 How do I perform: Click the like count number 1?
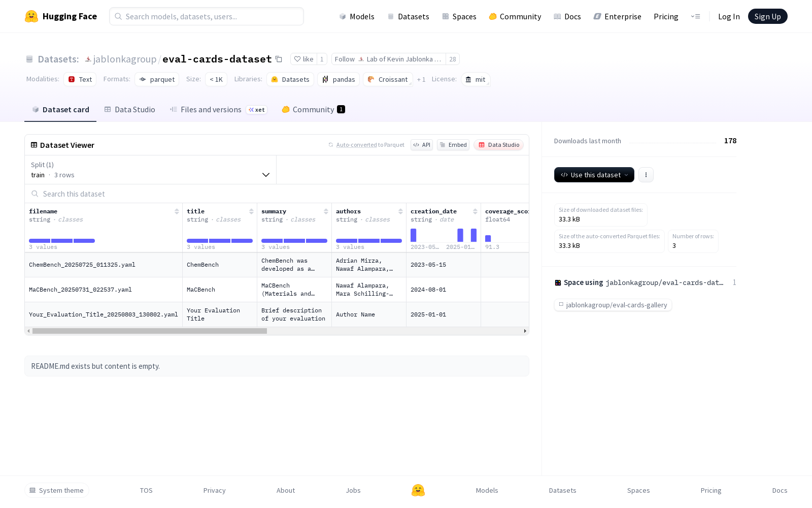click(322, 59)
